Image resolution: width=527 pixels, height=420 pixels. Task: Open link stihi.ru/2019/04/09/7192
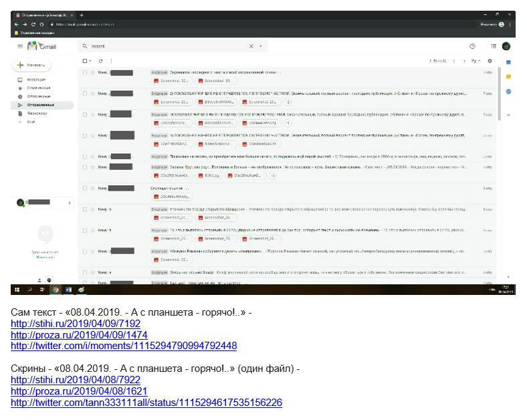[x=76, y=324]
